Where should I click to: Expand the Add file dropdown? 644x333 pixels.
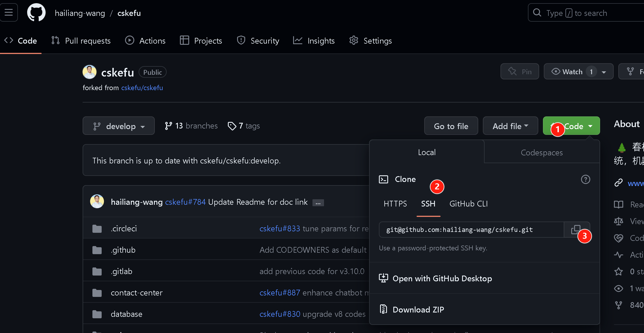510,126
